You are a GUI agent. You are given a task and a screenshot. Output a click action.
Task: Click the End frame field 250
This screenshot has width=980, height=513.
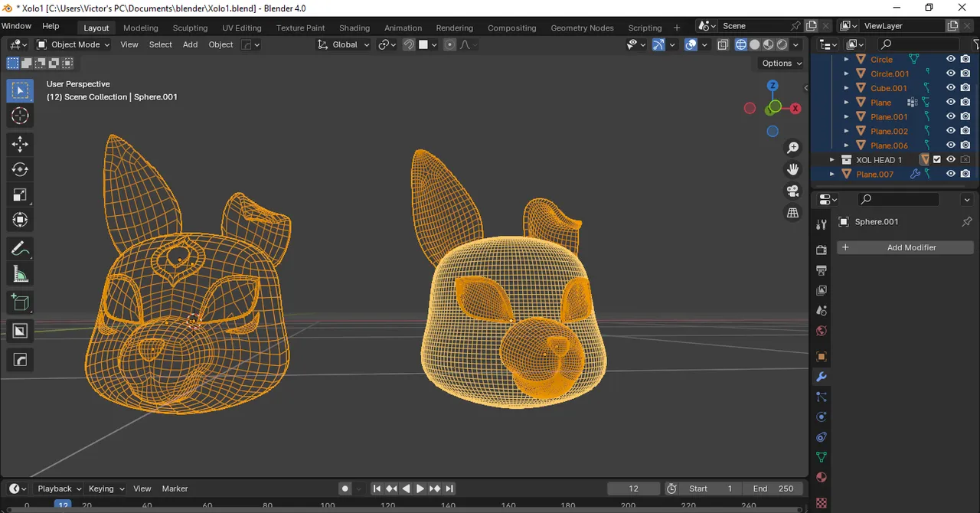click(773, 488)
